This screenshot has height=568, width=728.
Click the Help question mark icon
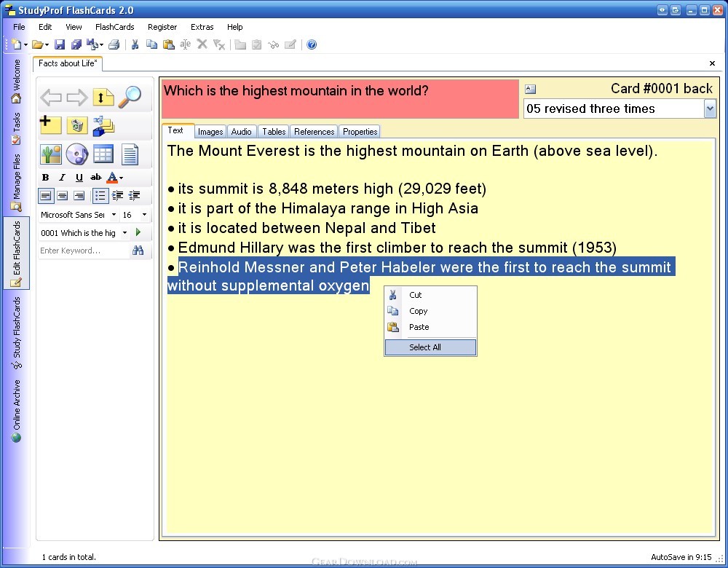[x=312, y=44]
